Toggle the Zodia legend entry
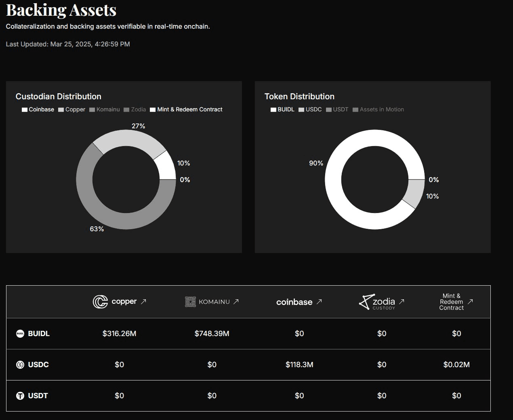Image resolution: width=513 pixels, height=420 pixels. [x=135, y=109]
